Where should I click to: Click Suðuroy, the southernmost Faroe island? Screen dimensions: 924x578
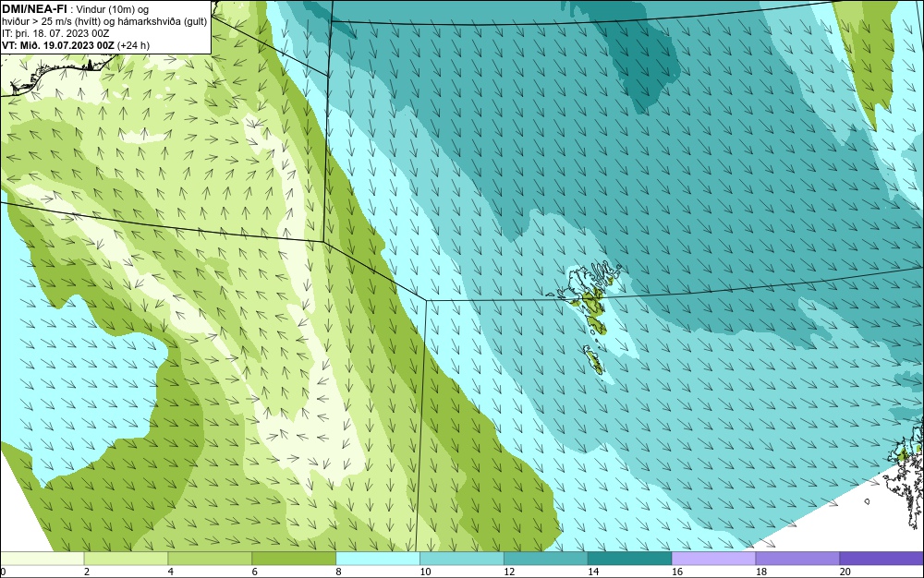pos(593,359)
